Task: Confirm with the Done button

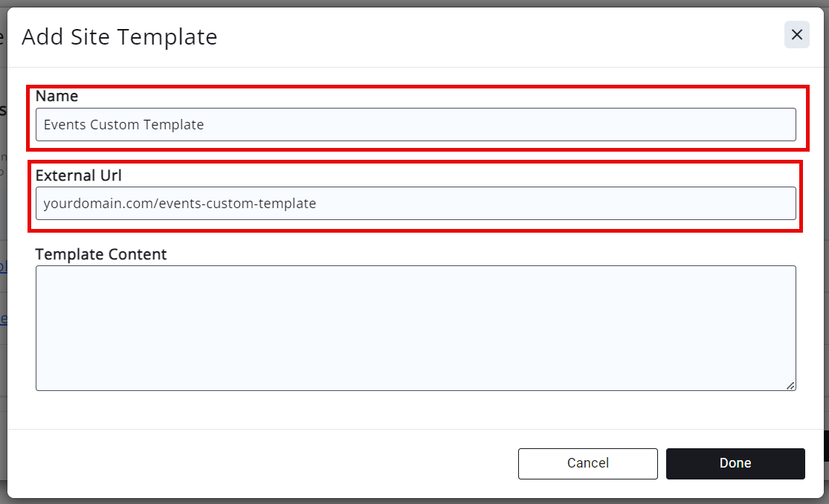Action: [735, 463]
